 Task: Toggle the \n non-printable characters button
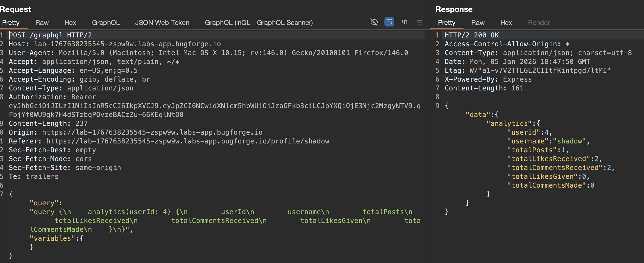(404, 22)
